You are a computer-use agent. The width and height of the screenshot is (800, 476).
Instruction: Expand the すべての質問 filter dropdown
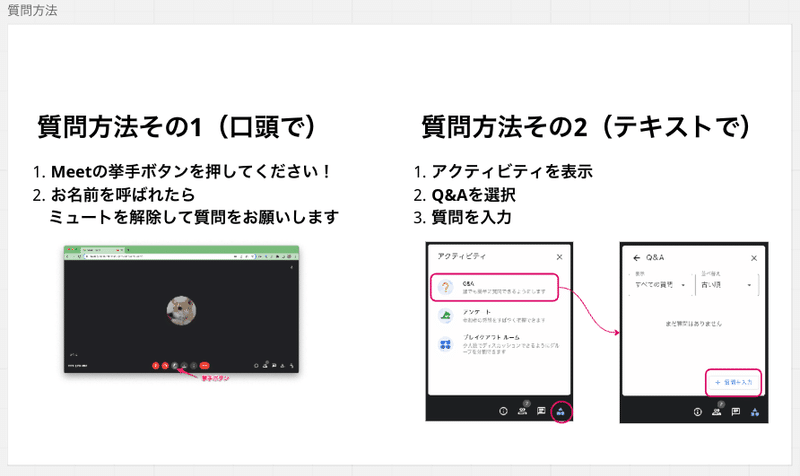[661, 285]
